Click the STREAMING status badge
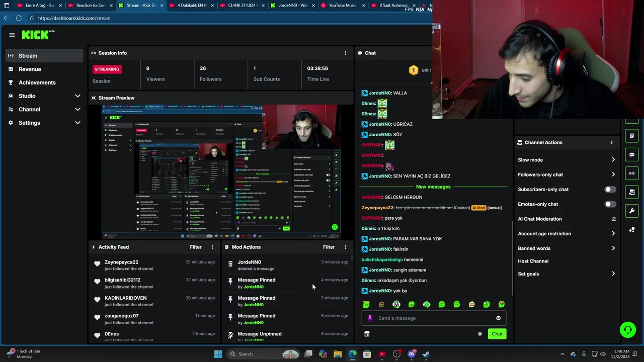This screenshot has height=362, width=644. click(107, 69)
